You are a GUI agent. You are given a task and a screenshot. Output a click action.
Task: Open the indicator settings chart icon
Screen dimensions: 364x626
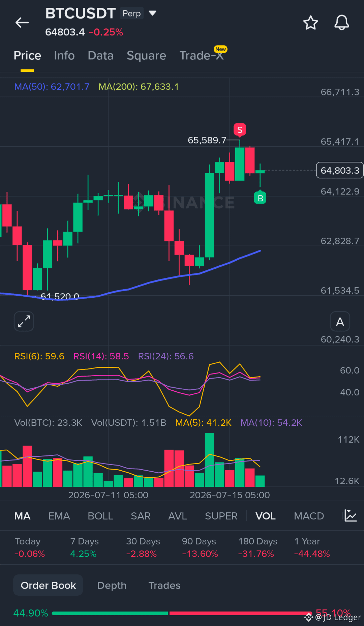(351, 516)
